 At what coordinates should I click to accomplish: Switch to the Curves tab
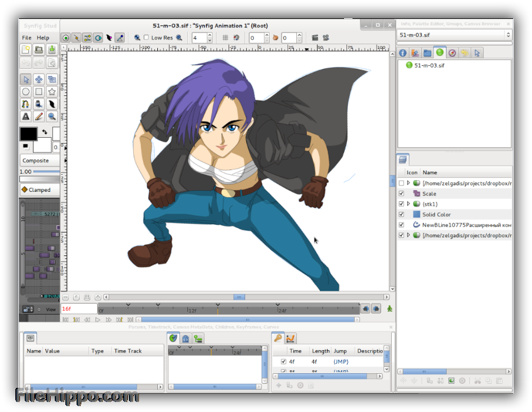point(290,338)
